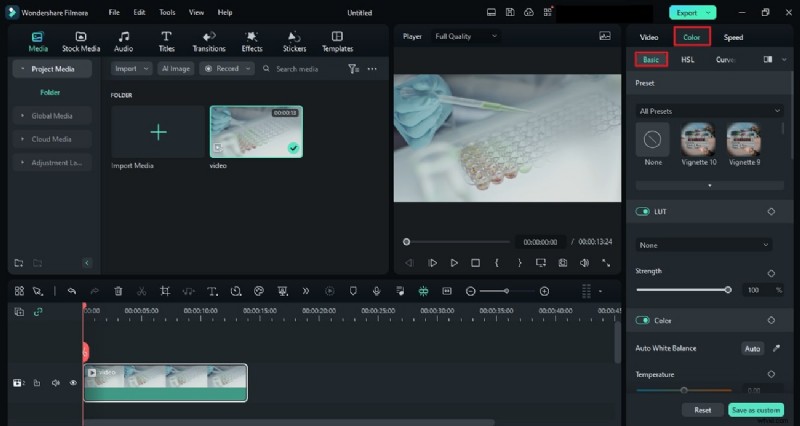Click the Save as custom button

(756, 410)
